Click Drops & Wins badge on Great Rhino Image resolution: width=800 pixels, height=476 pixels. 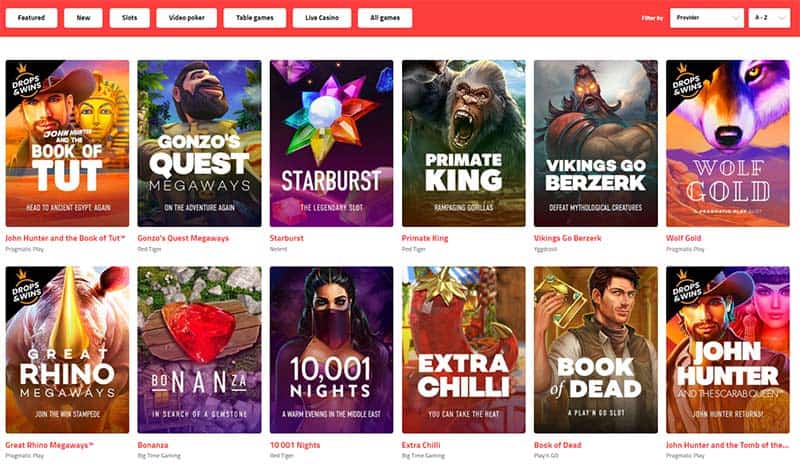coord(27,288)
